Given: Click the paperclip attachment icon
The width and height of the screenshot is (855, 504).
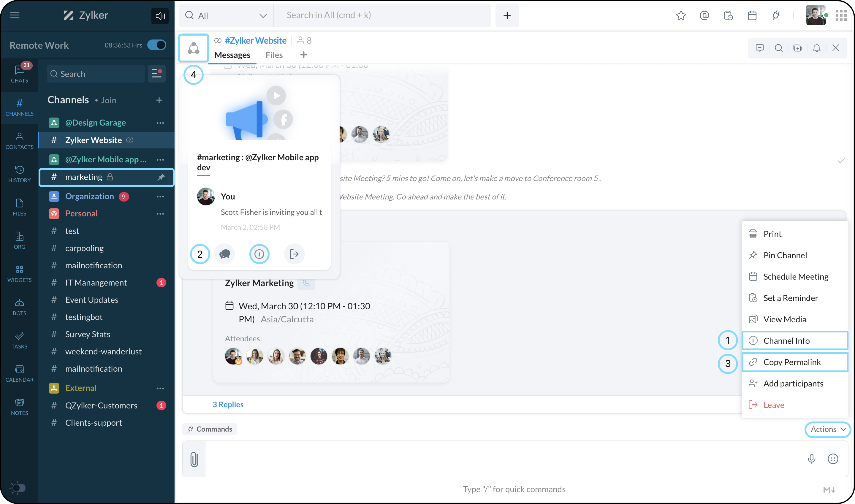Looking at the screenshot, I should [194, 459].
